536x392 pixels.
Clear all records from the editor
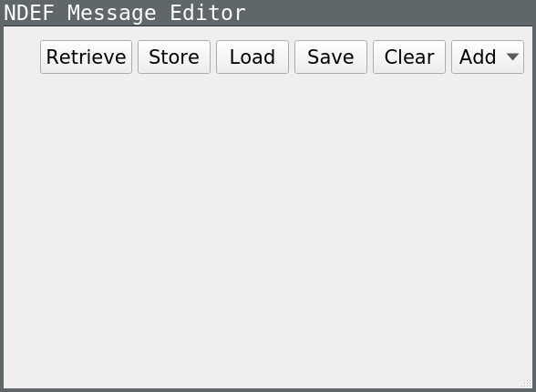point(409,57)
